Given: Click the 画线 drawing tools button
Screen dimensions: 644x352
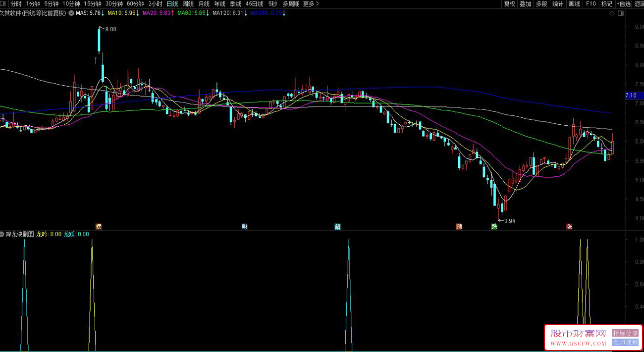Looking at the screenshot, I should (574, 3).
